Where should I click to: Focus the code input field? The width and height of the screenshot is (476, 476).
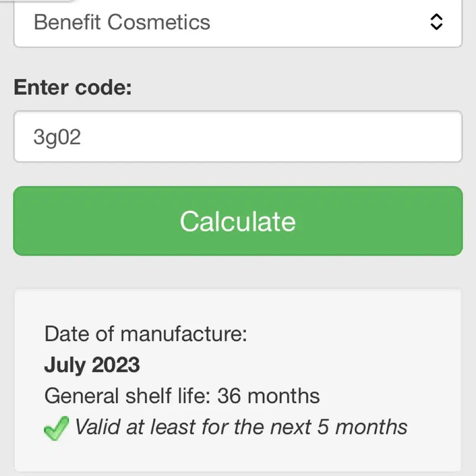(237, 137)
